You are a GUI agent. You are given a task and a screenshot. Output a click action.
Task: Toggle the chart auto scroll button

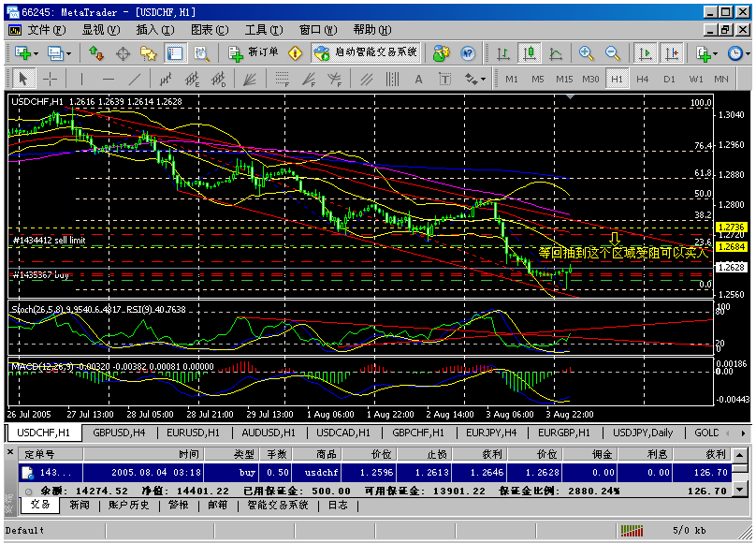click(x=645, y=53)
